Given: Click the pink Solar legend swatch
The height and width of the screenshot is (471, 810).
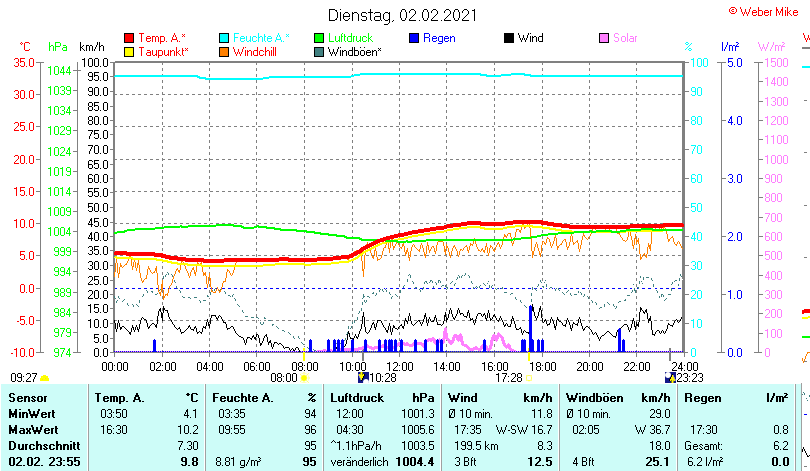Looking at the screenshot, I should [x=604, y=38].
